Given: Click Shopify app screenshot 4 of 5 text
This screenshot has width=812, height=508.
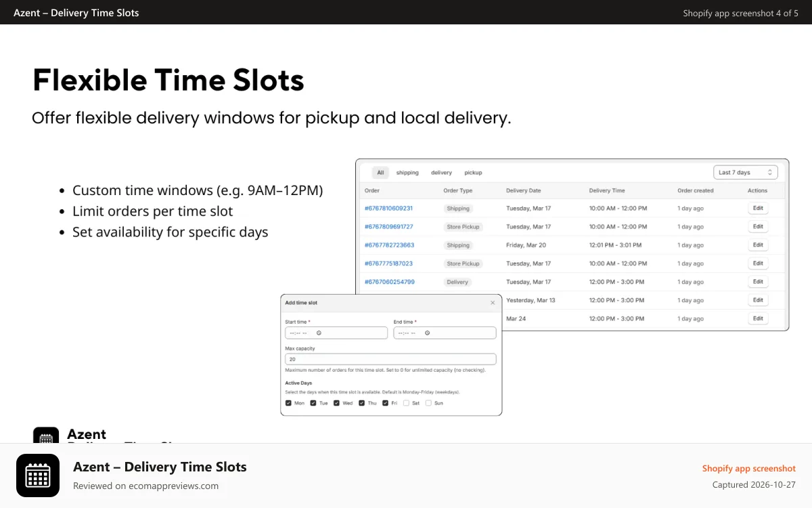Looking at the screenshot, I should click(741, 13).
